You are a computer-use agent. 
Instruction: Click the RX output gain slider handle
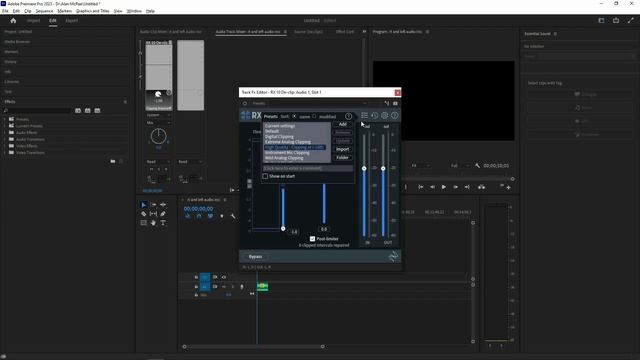click(x=383, y=169)
